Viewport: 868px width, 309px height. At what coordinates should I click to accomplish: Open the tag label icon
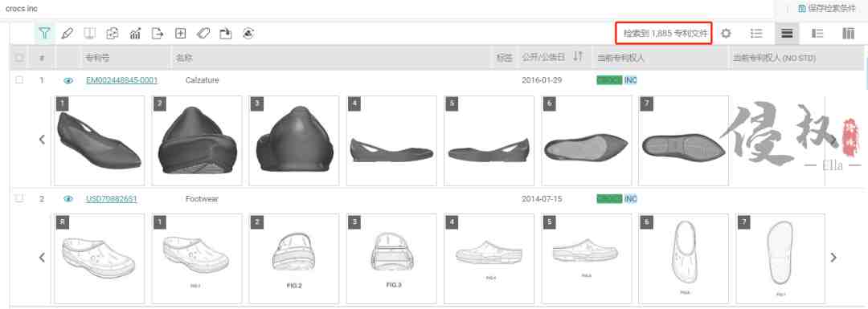203,33
